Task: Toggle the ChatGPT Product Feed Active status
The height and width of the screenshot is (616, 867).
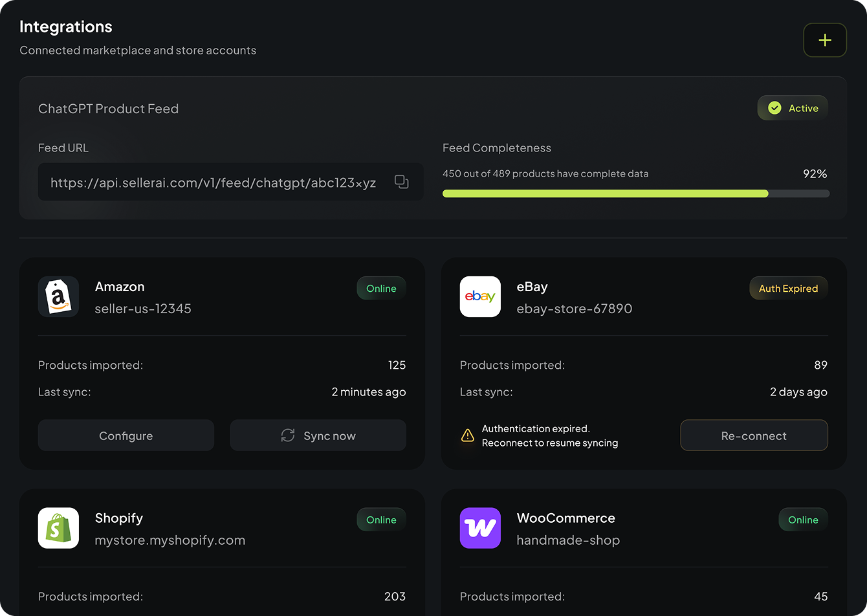Action: point(793,107)
